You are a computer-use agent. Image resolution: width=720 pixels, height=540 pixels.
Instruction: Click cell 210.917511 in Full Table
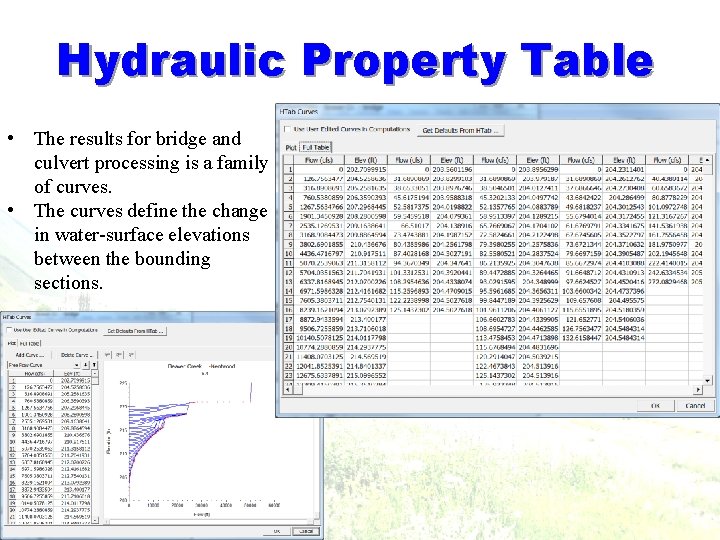pyautogui.click(x=366, y=253)
